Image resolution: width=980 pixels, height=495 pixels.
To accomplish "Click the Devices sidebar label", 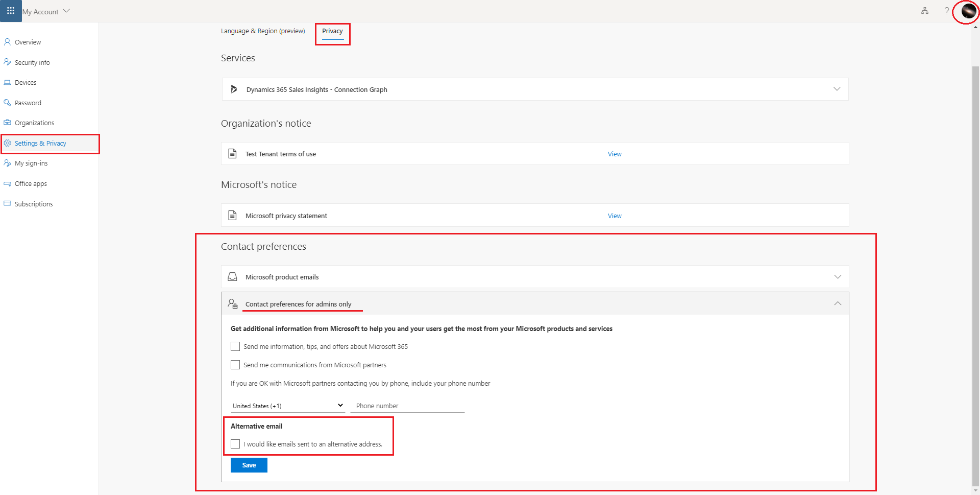I will click(26, 82).
